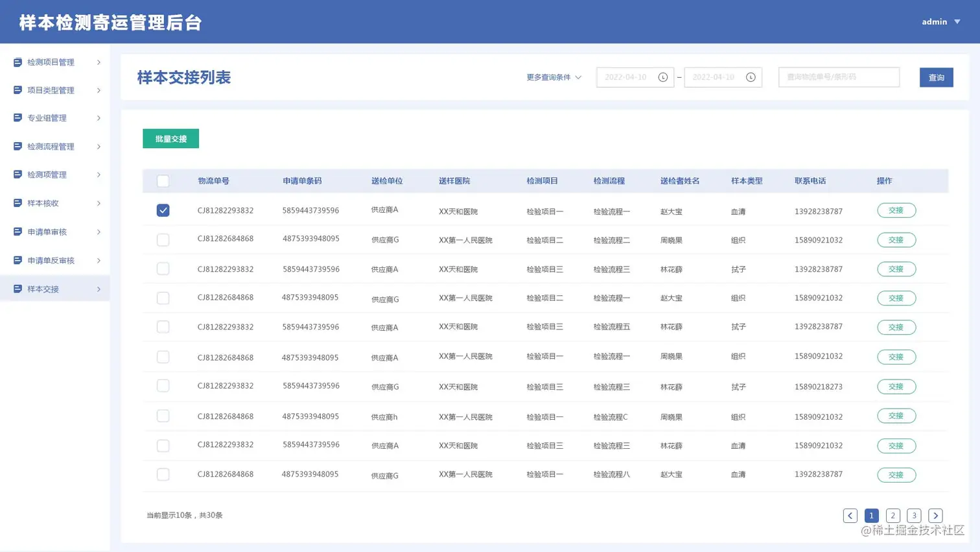
Task: Expand 样本交接 using its chevron
Action: point(99,289)
